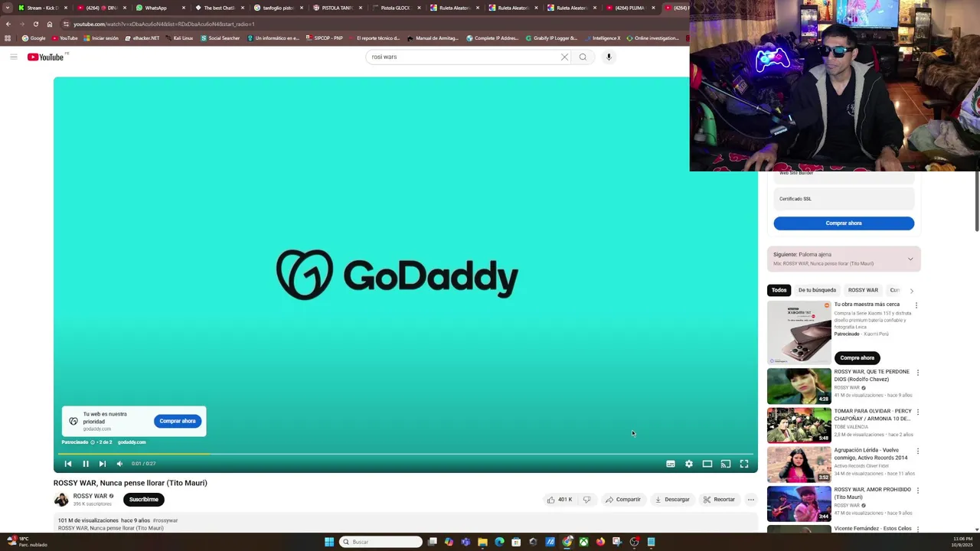Open File Explorer from the taskbar

[482, 542]
